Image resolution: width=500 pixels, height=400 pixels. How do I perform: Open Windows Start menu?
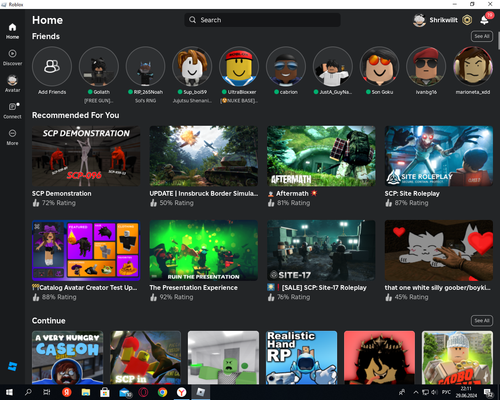(x=9, y=392)
